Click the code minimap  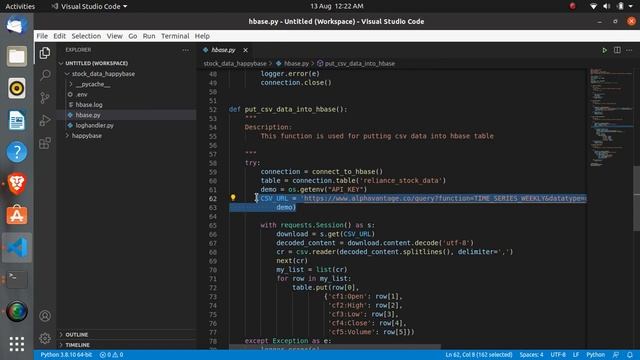pos(611,118)
